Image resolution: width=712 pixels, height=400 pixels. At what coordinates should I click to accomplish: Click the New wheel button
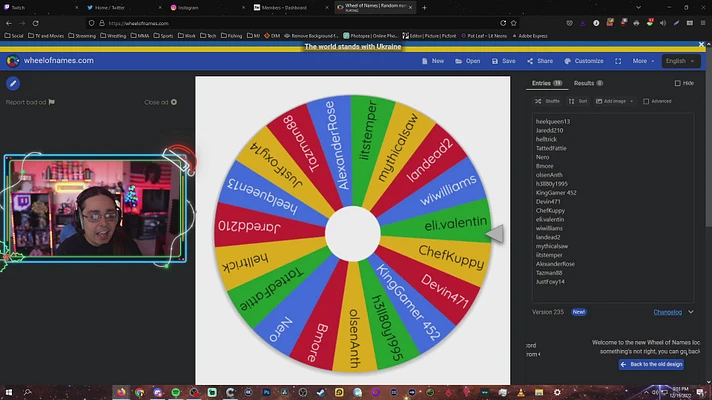pos(433,61)
